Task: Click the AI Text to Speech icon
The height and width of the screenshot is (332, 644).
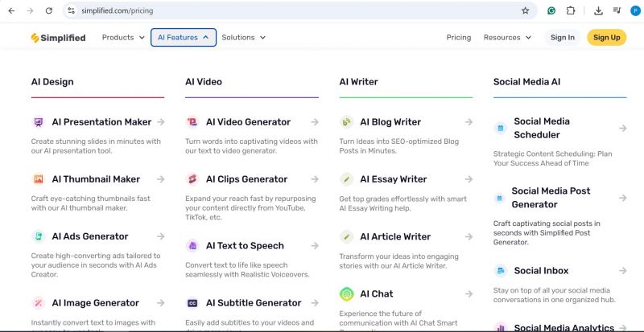Action: click(x=192, y=246)
